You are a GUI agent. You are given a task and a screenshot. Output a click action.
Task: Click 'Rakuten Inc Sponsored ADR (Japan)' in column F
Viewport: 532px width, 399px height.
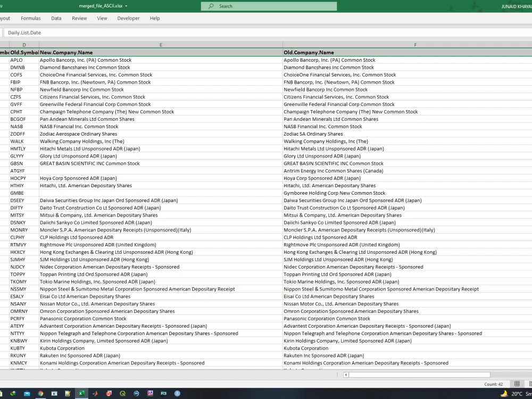(408, 355)
